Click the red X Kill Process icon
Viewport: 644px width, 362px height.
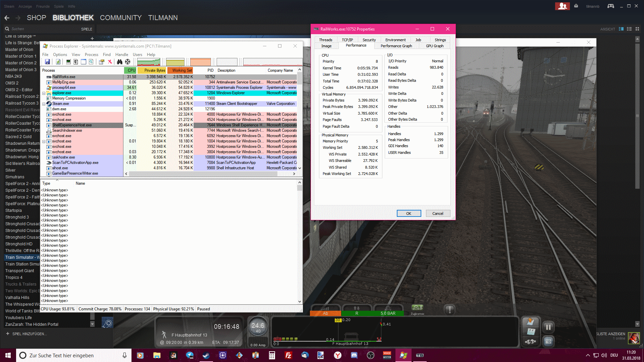110,62
